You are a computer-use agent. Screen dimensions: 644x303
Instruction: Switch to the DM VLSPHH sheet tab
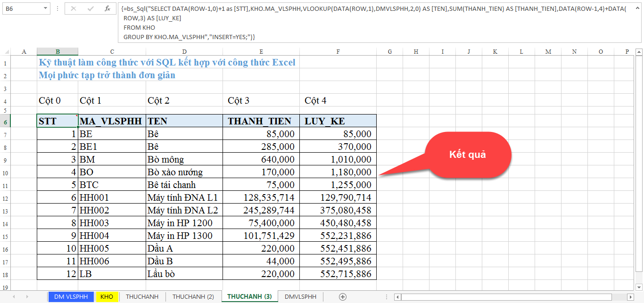[x=71, y=296]
